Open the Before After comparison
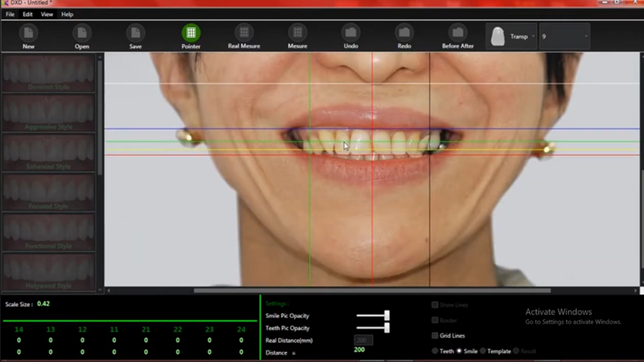This screenshot has height=362, width=644. point(458,33)
